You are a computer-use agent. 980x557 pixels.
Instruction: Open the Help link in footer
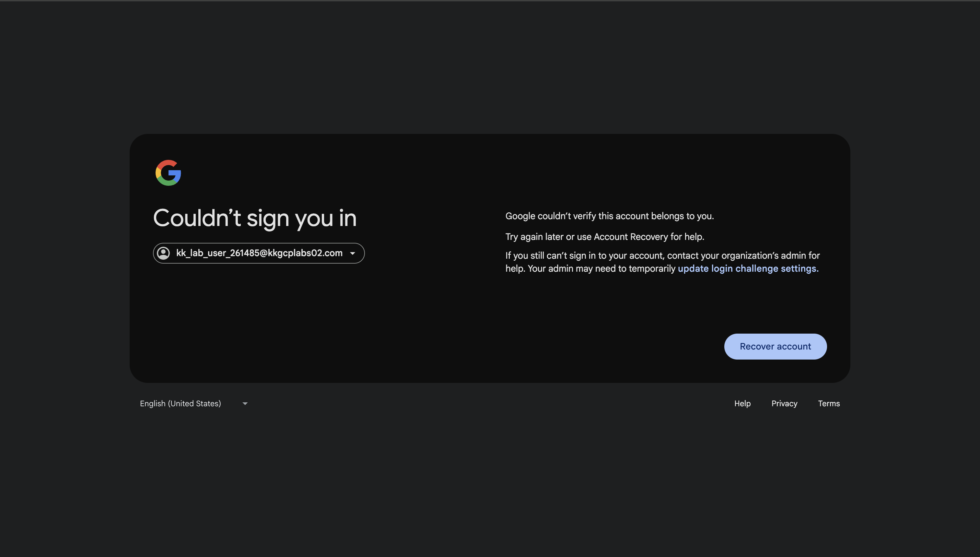[x=742, y=404]
